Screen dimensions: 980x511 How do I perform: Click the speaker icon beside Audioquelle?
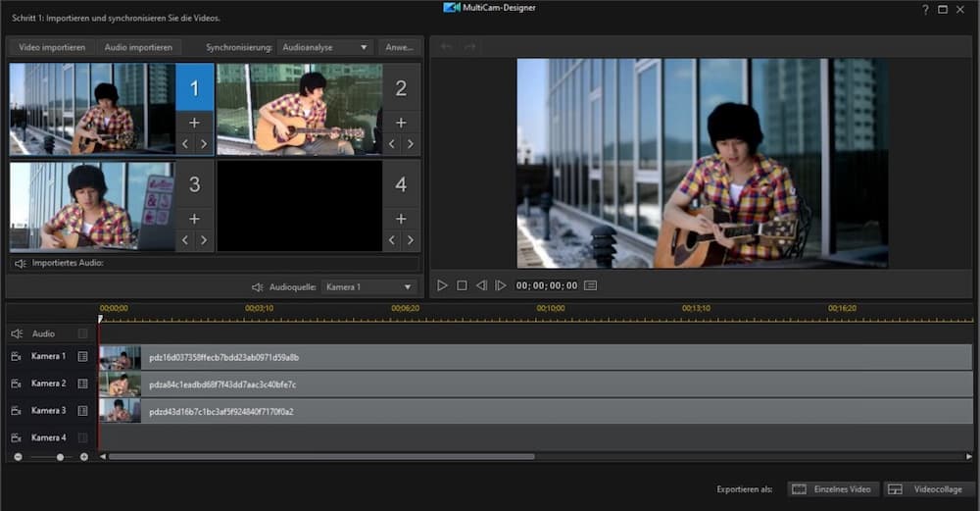258,287
